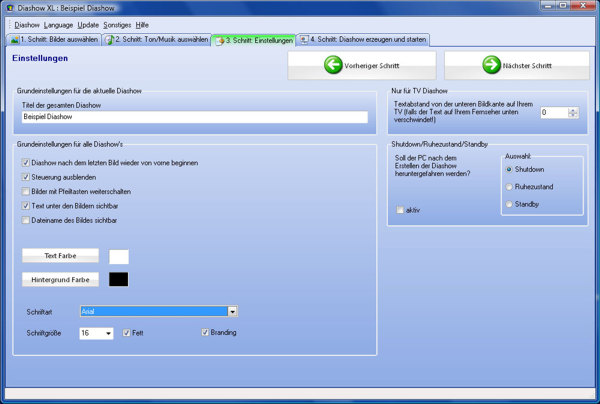Open the Hilfe menu
Viewport: 600px width, 404px height.
click(x=142, y=25)
